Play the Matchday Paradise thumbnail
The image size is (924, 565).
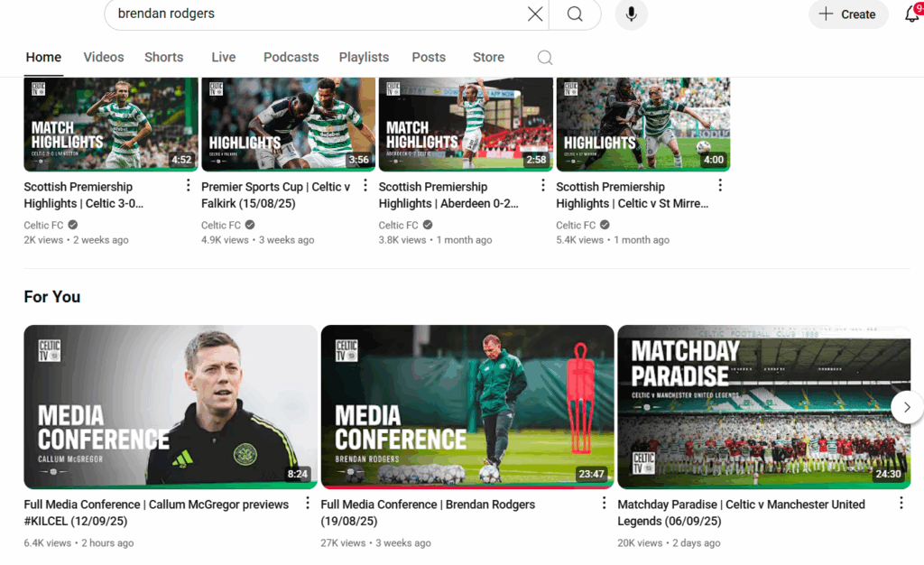764,407
